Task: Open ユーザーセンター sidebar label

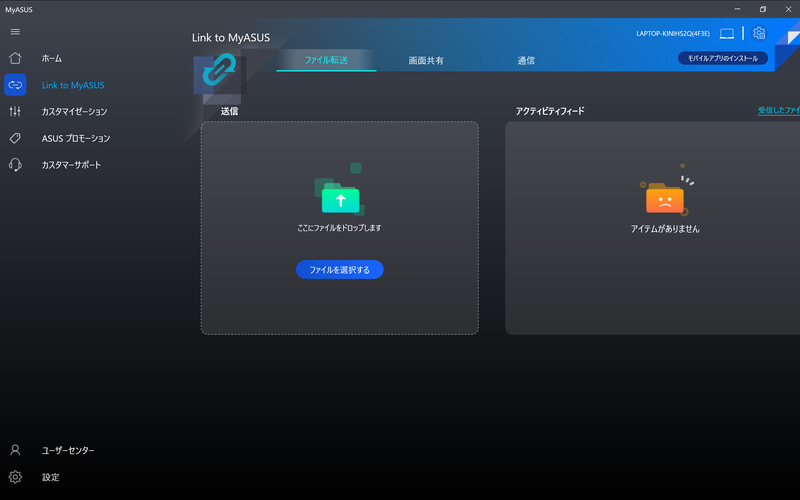Action: pyautogui.click(x=68, y=451)
